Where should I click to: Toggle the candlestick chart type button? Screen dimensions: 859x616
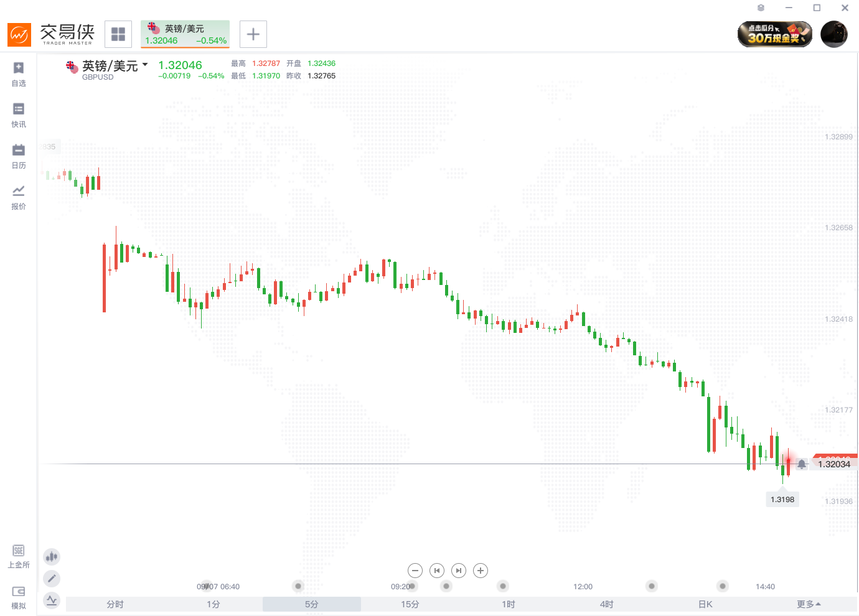pos(52,557)
